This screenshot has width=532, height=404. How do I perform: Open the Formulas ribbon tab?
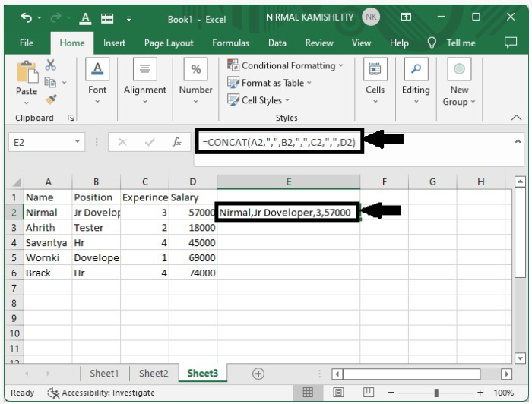(x=231, y=43)
